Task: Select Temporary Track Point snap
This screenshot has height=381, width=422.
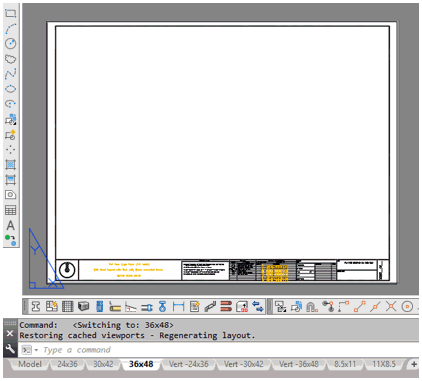Action: point(328,306)
